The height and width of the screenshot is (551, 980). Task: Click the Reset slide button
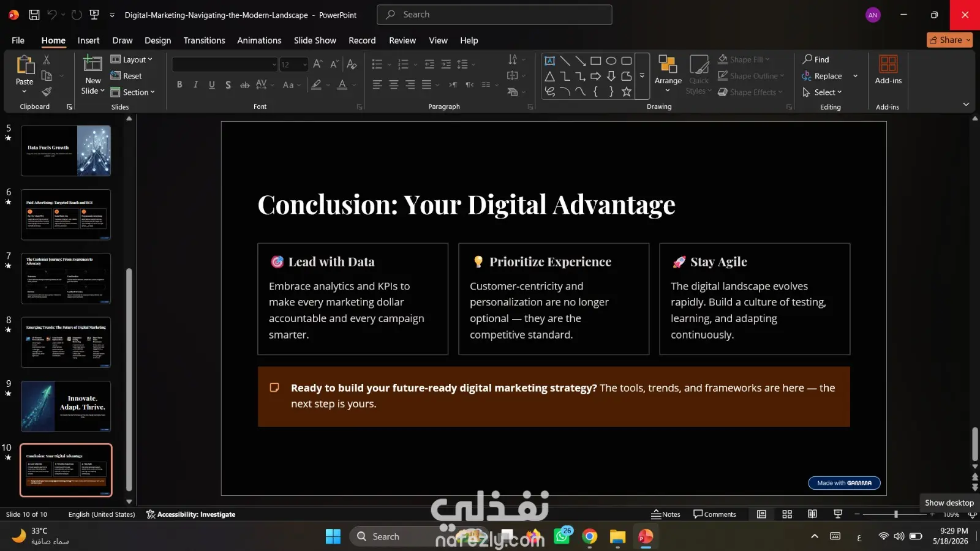point(126,76)
